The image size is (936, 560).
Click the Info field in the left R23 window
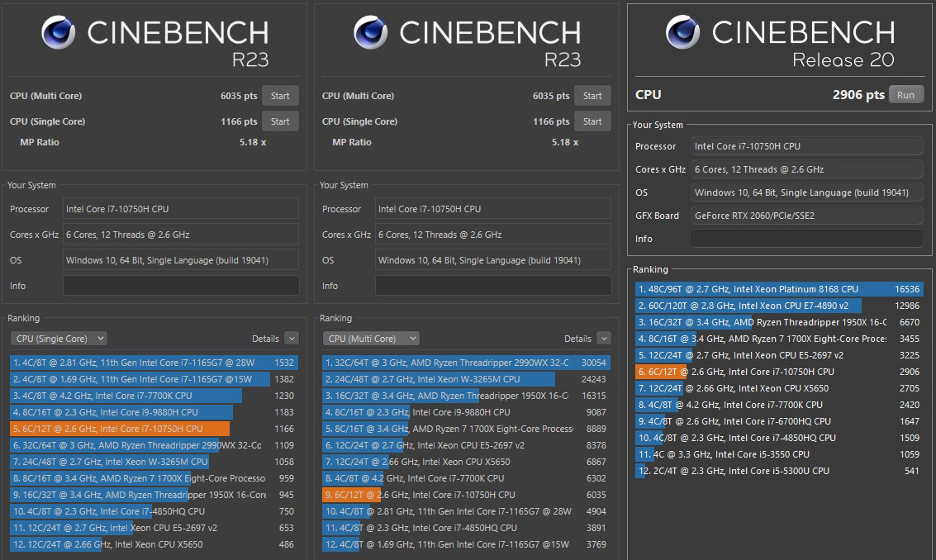click(181, 286)
